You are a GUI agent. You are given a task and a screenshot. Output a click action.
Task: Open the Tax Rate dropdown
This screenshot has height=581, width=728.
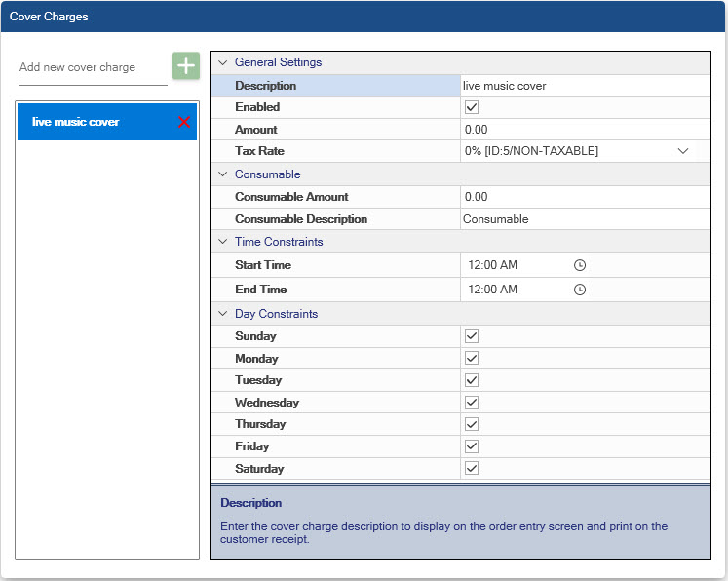coord(682,151)
